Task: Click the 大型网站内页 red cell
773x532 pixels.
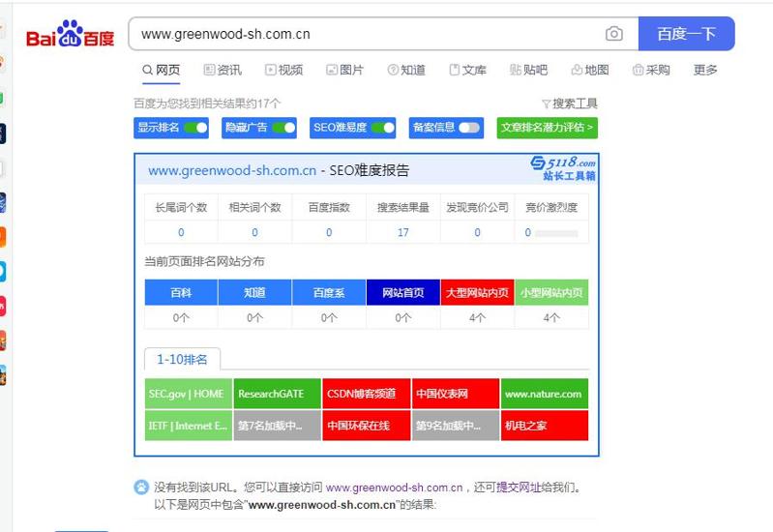Action: click(477, 293)
